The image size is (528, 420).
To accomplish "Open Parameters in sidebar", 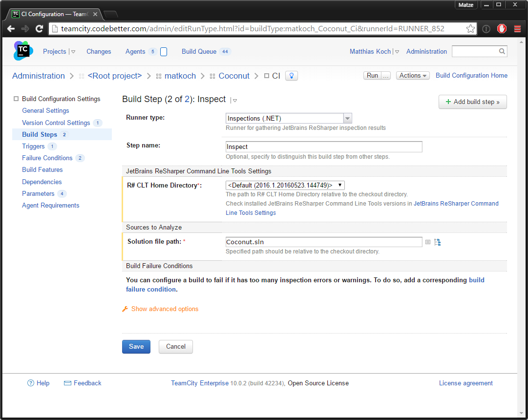I will click(38, 194).
